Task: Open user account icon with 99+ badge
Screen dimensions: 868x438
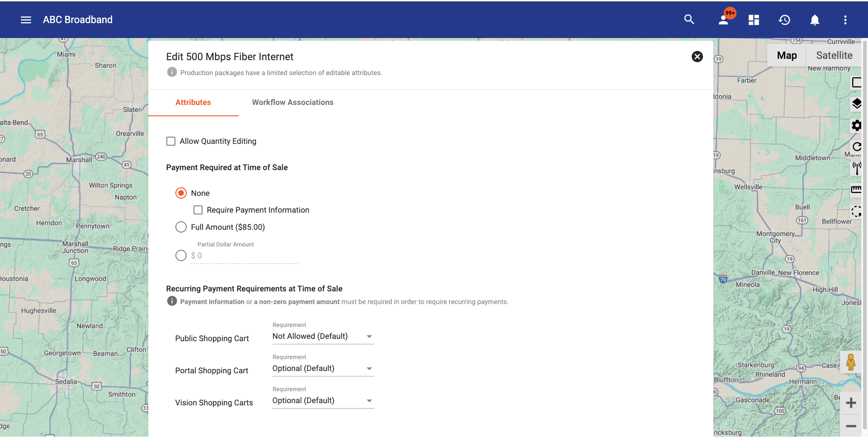Action: pyautogui.click(x=724, y=20)
